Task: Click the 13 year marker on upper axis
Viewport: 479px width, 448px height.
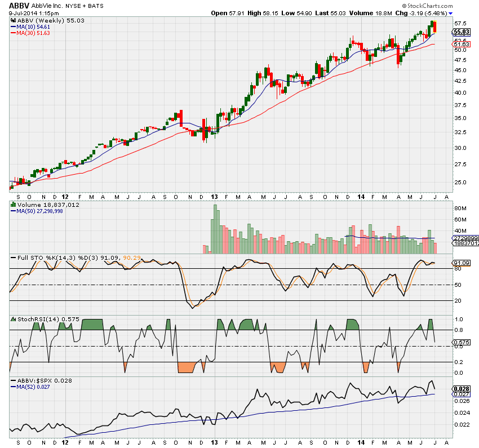Action: point(215,197)
